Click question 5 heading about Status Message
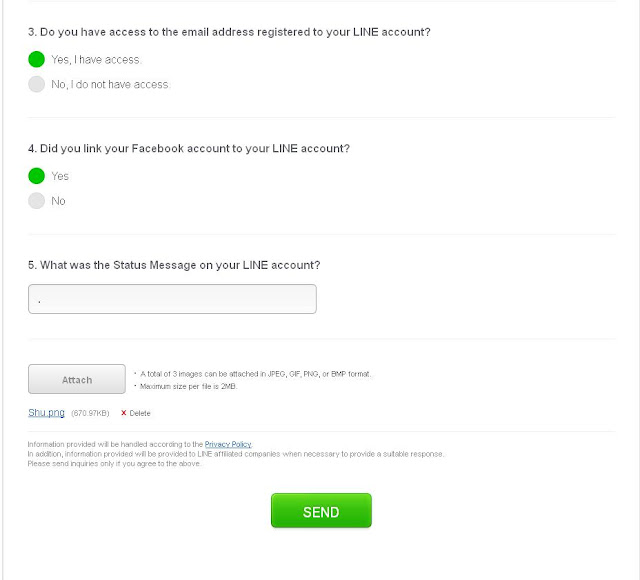Screen dimensions: 640x580 pyautogui.click(x=174, y=265)
